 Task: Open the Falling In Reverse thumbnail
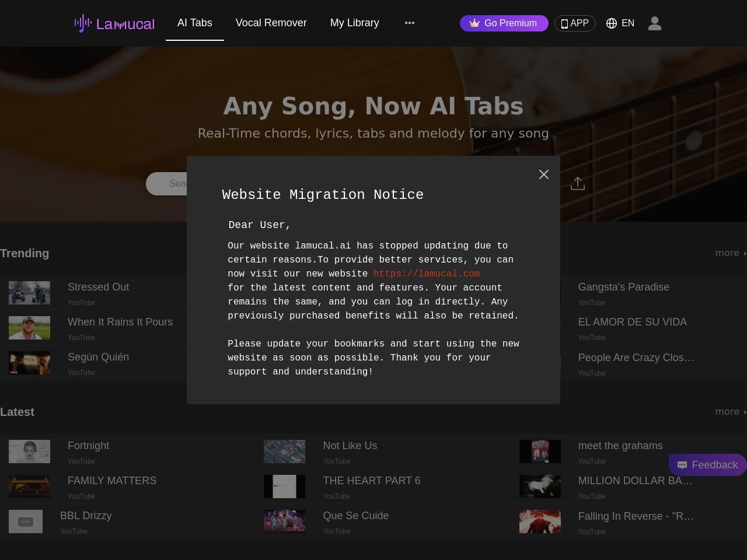[x=540, y=521]
